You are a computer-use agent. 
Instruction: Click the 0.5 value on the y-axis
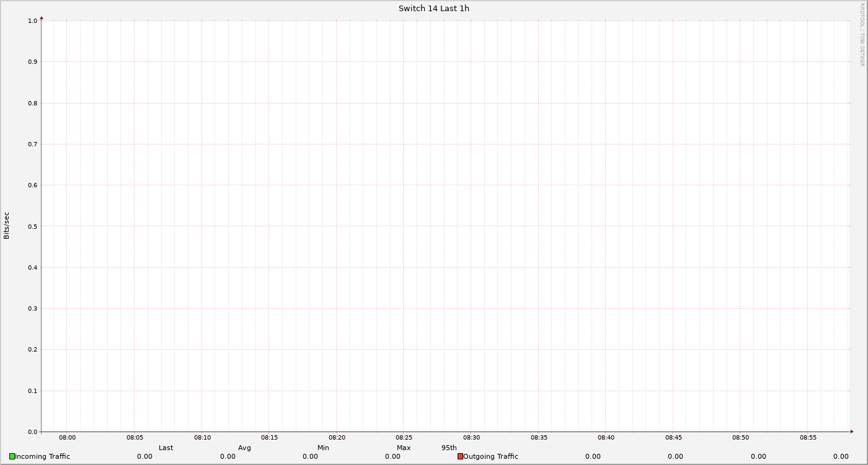click(32, 226)
